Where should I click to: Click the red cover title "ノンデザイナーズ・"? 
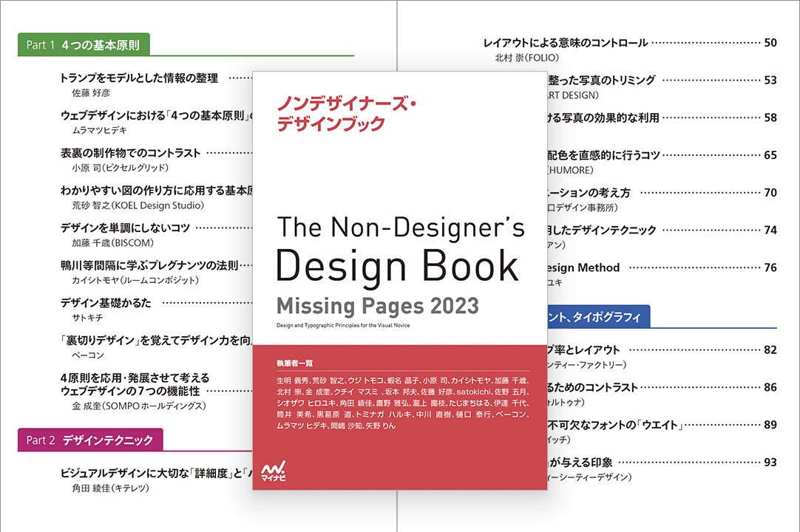coord(347,103)
